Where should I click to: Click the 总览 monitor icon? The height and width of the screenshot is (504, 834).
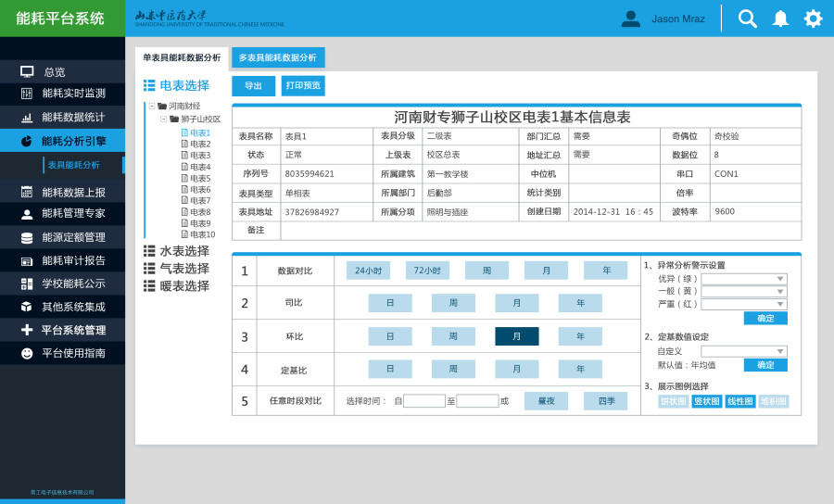[27, 71]
